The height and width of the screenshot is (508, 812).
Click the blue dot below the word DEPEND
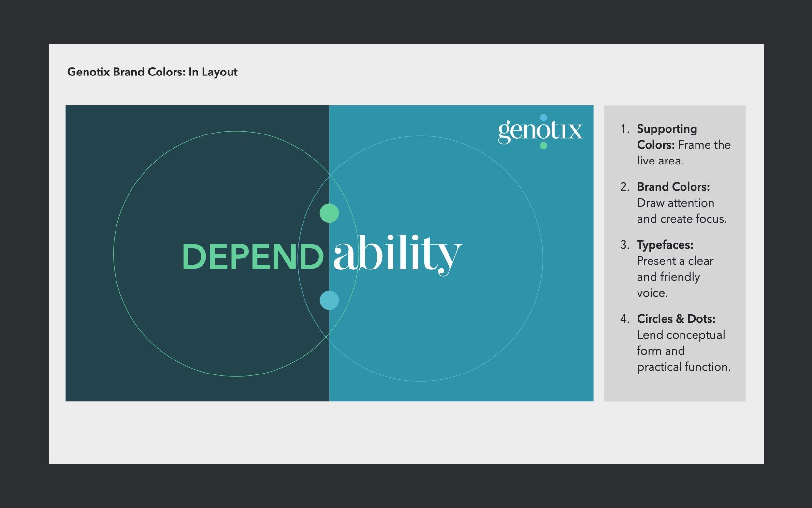pyautogui.click(x=329, y=300)
